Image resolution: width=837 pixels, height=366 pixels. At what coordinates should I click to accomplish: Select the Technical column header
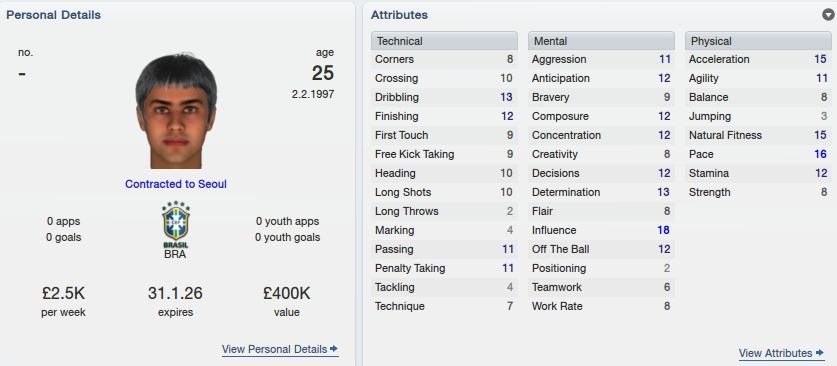tap(444, 41)
